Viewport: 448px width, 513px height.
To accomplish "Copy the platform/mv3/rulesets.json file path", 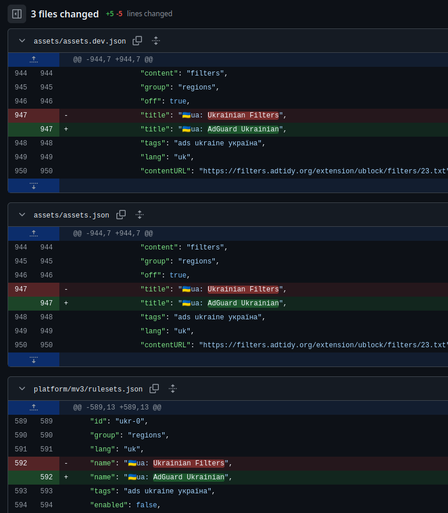I will tap(154, 389).
